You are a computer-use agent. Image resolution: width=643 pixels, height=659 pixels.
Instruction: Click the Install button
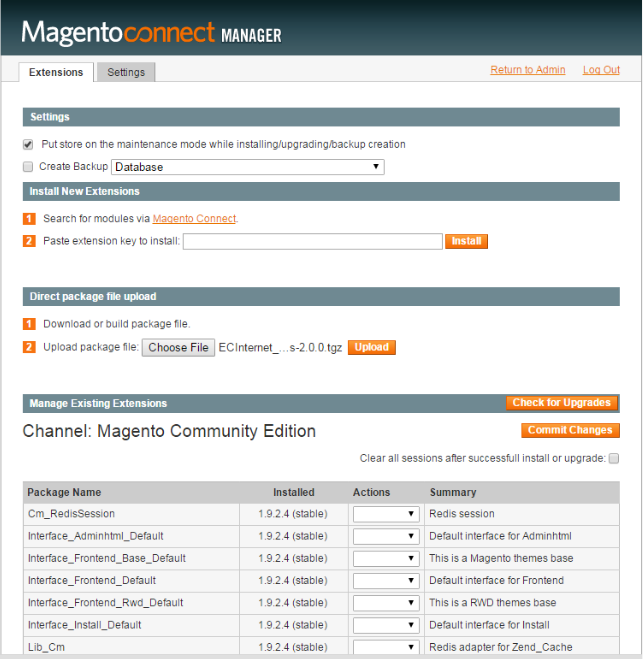pyautogui.click(x=466, y=241)
